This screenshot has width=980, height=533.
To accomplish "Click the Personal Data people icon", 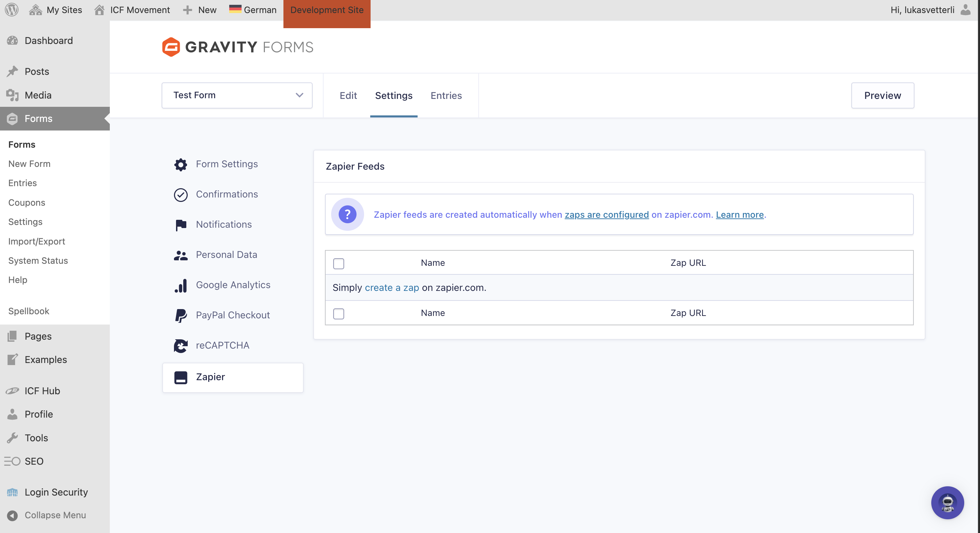I will coord(180,255).
